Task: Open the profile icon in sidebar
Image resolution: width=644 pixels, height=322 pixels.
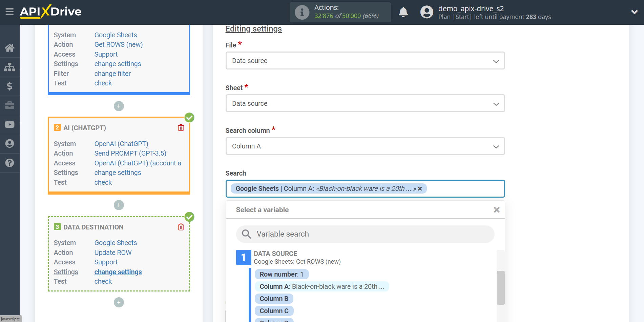Action: [x=9, y=144]
